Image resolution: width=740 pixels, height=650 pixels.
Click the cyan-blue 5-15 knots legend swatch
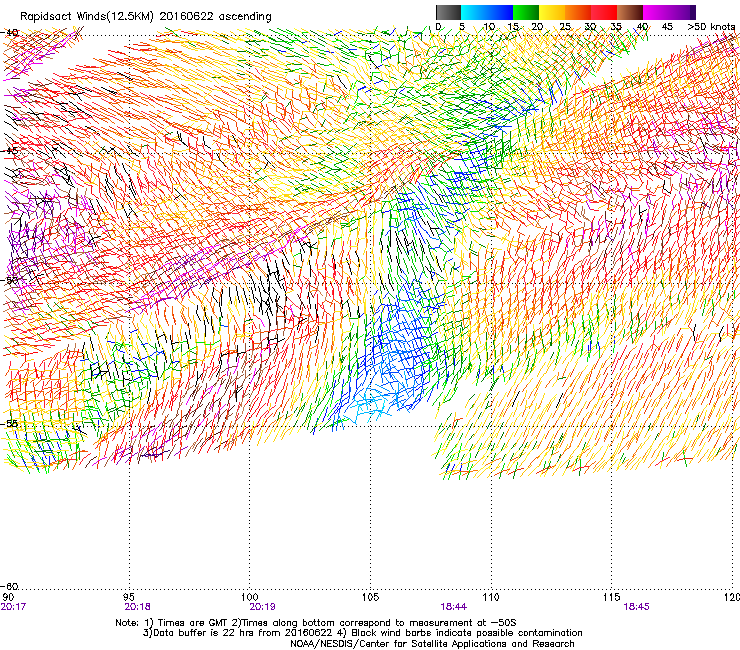487,12
